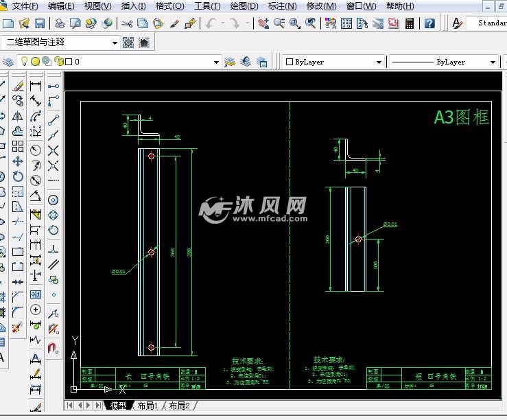
Task: Expand the workspace 二维草图与注释 dropdown
Action: [x=115, y=43]
